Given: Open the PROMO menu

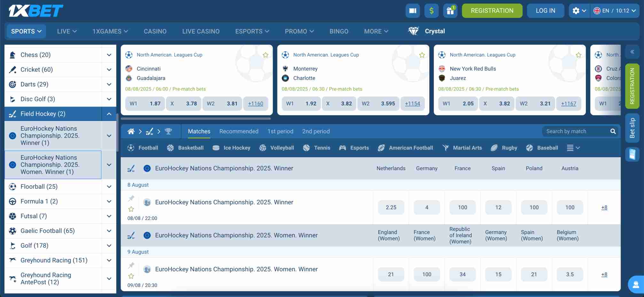Looking at the screenshot, I should tap(299, 31).
